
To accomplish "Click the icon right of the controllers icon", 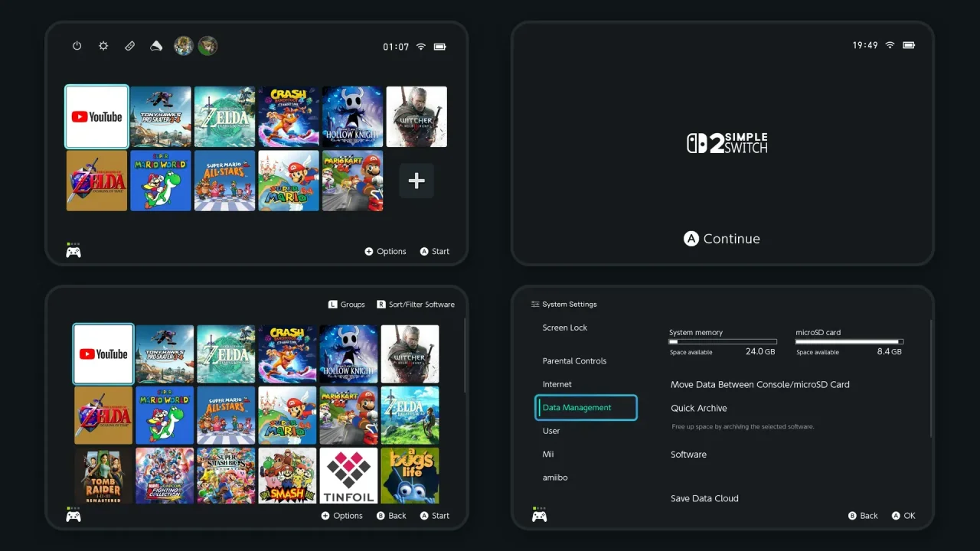I will click(x=156, y=46).
